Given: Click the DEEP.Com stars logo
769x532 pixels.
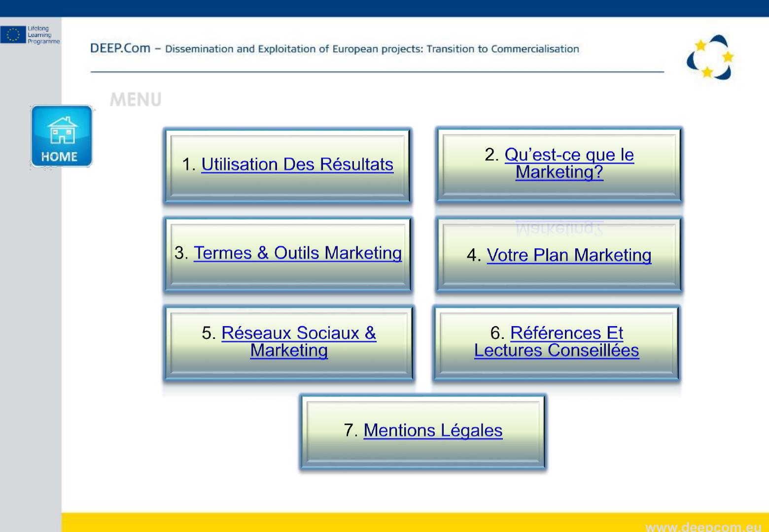Looking at the screenshot, I should (710, 57).
